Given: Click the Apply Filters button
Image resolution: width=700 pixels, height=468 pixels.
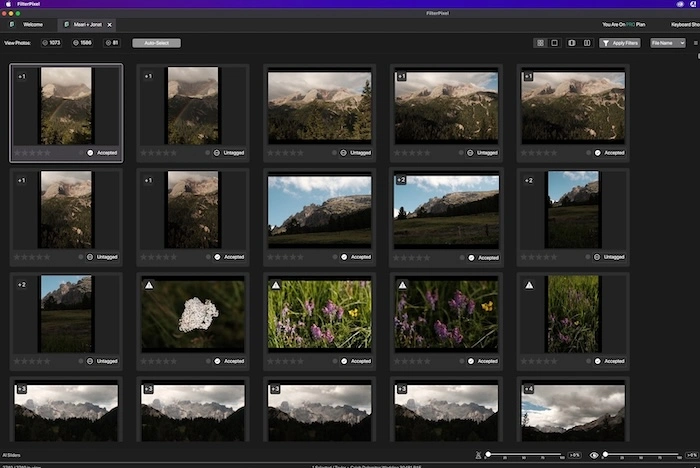Looking at the screenshot, I should pos(619,43).
